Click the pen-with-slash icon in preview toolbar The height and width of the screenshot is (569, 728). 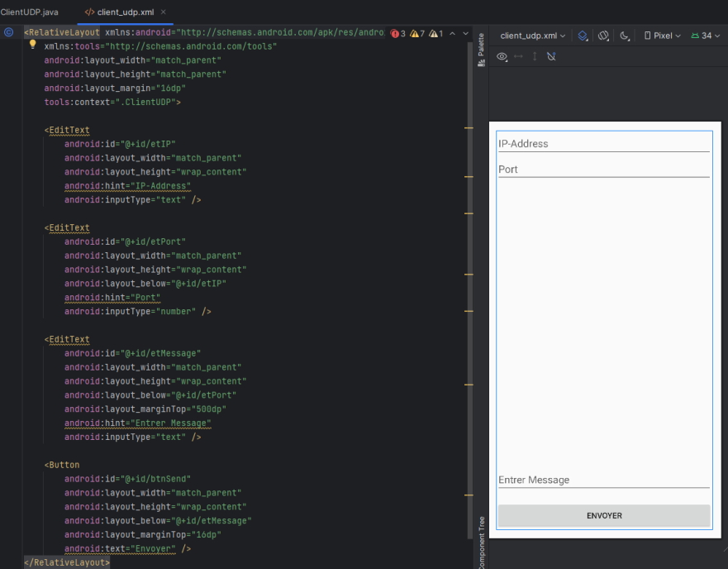click(552, 56)
